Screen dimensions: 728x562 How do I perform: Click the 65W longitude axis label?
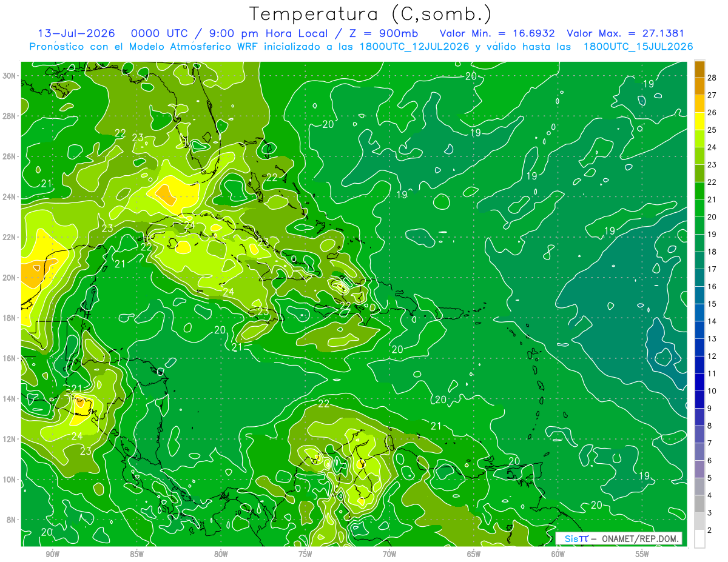(474, 554)
